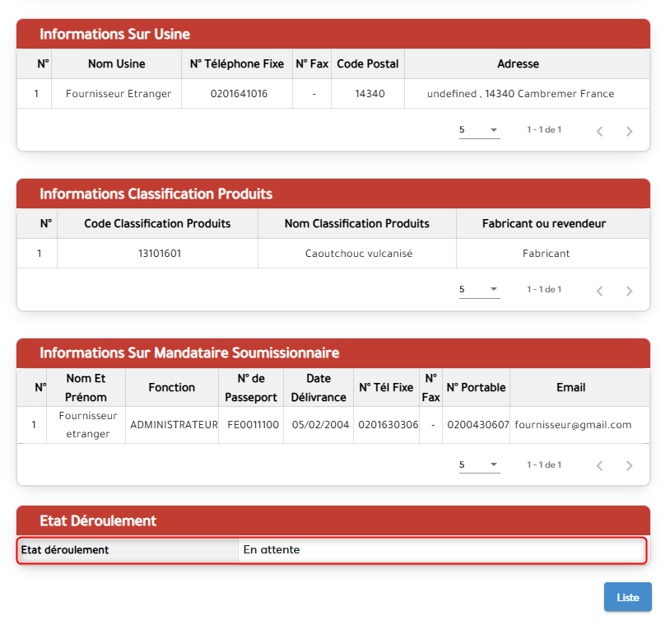Image resolution: width=670 pixels, height=644 pixels.
Task: Expand rows-per-page selector under Classification Produits
Action: coord(479,290)
